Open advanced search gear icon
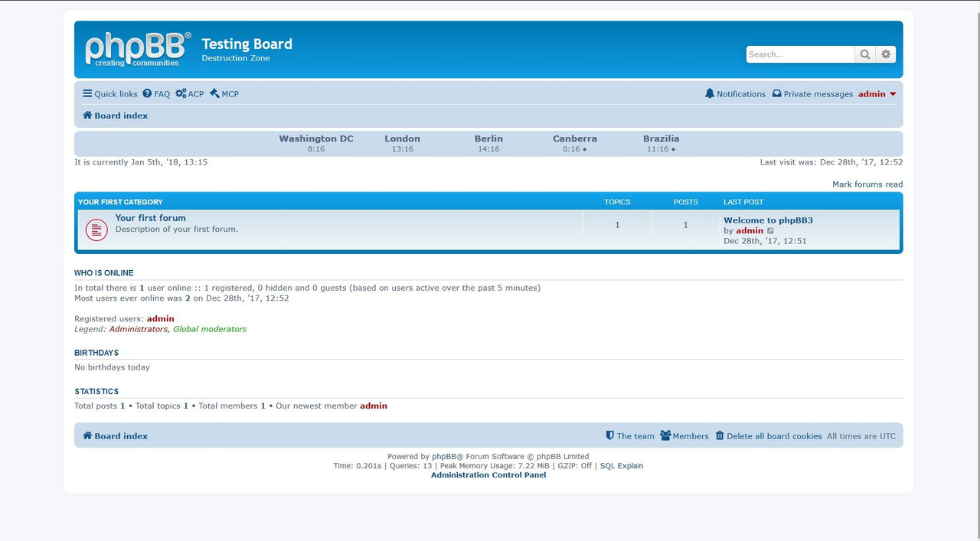Screen dimensions: 980x541 [886, 54]
